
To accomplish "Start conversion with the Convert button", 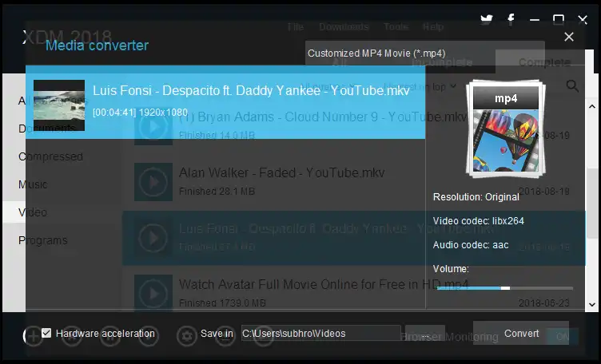I will pyautogui.click(x=521, y=334).
